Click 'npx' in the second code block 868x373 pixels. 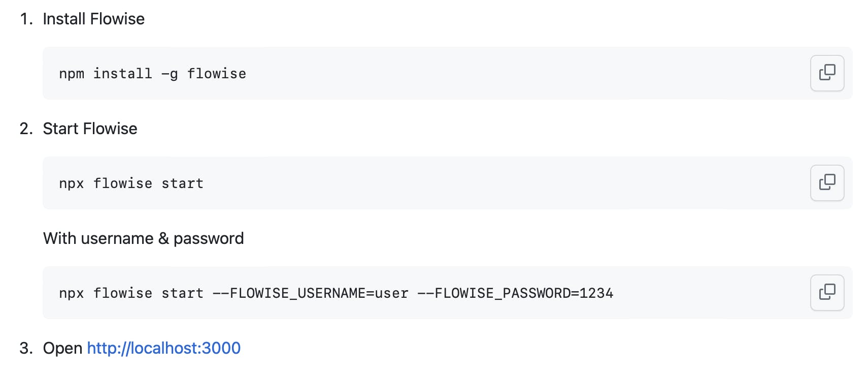click(72, 184)
